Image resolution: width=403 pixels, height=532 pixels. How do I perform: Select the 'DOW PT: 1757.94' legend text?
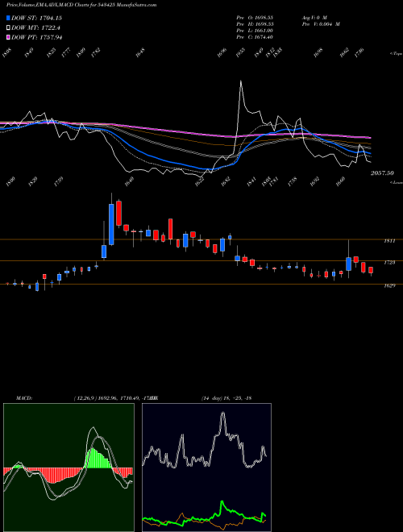[x=37, y=37]
